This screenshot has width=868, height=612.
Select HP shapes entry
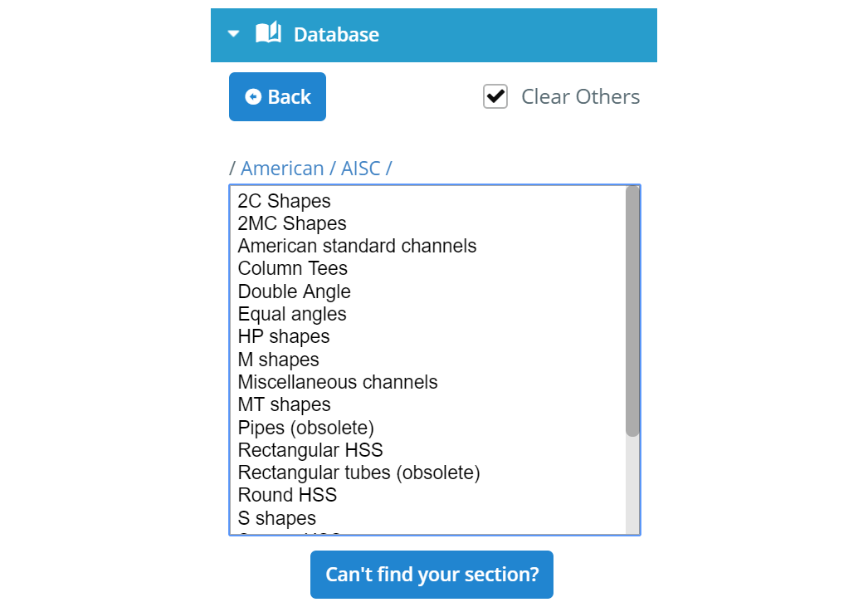427,337
